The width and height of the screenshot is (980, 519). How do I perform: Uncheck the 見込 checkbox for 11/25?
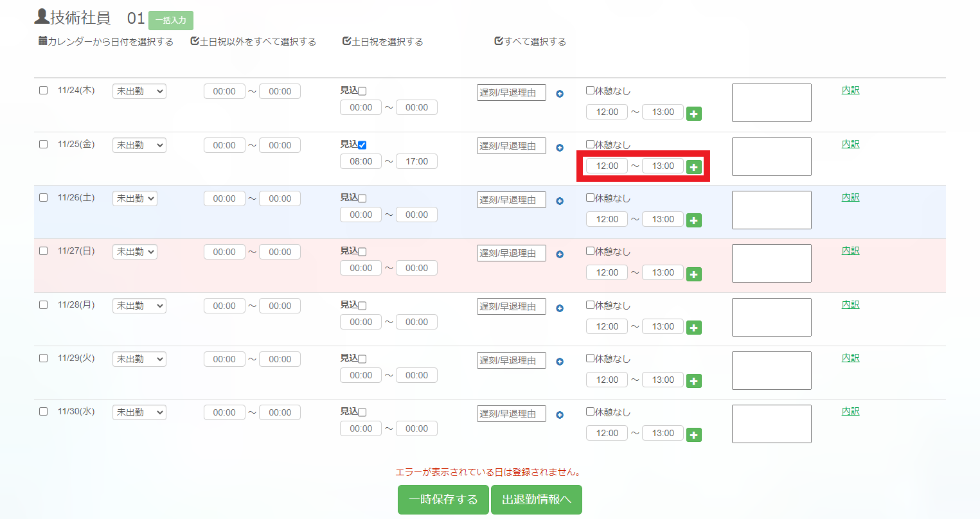[362, 145]
